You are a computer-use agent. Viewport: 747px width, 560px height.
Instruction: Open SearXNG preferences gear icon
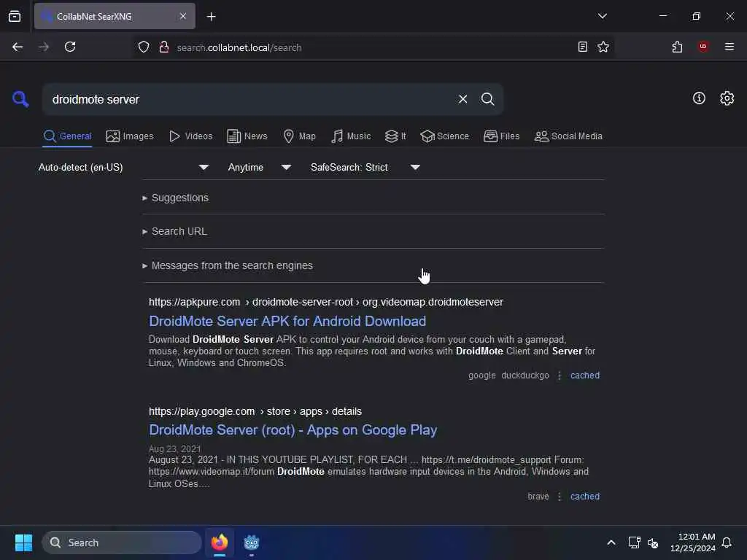pos(727,98)
